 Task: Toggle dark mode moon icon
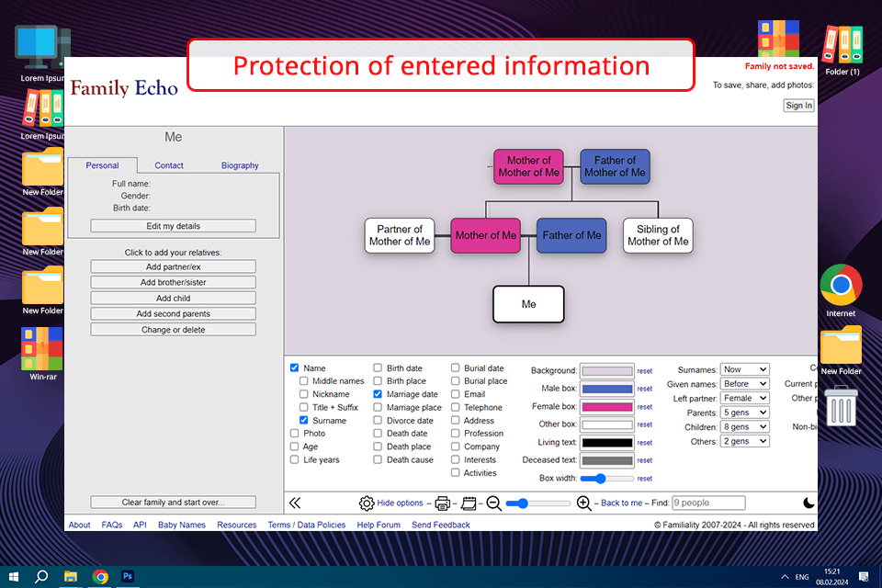click(x=808, y=503)
